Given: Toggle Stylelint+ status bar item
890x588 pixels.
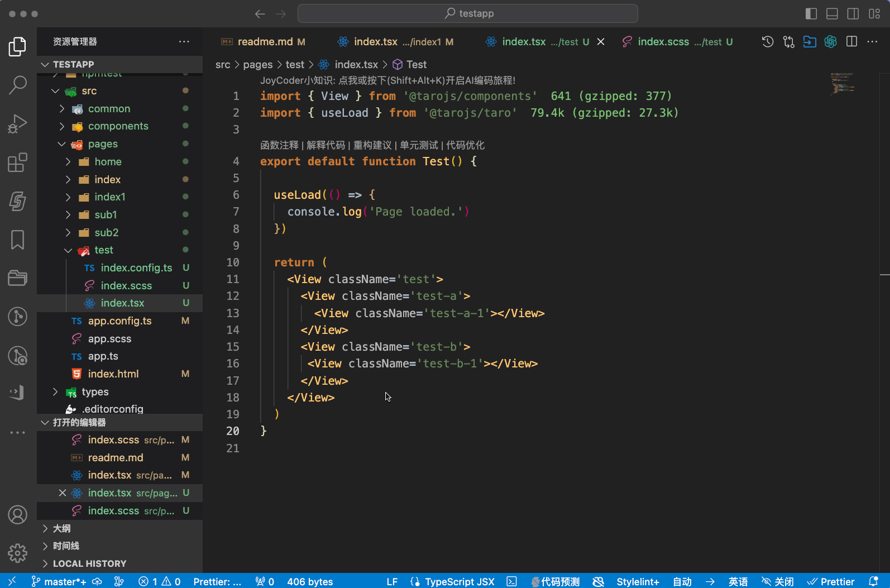Looking at the screenshot, I should (x=638, y=581).
